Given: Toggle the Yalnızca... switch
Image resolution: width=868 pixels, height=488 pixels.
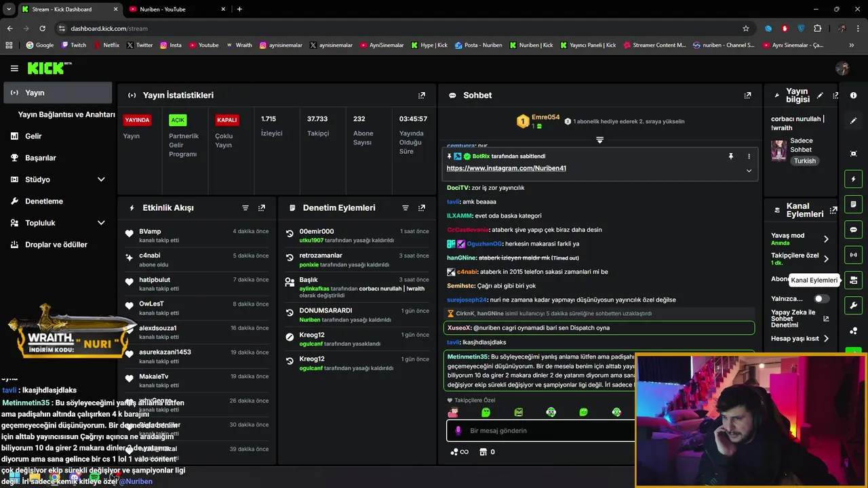Looking at the screenshot, I should pyautogui.click(x=821, y=298).
